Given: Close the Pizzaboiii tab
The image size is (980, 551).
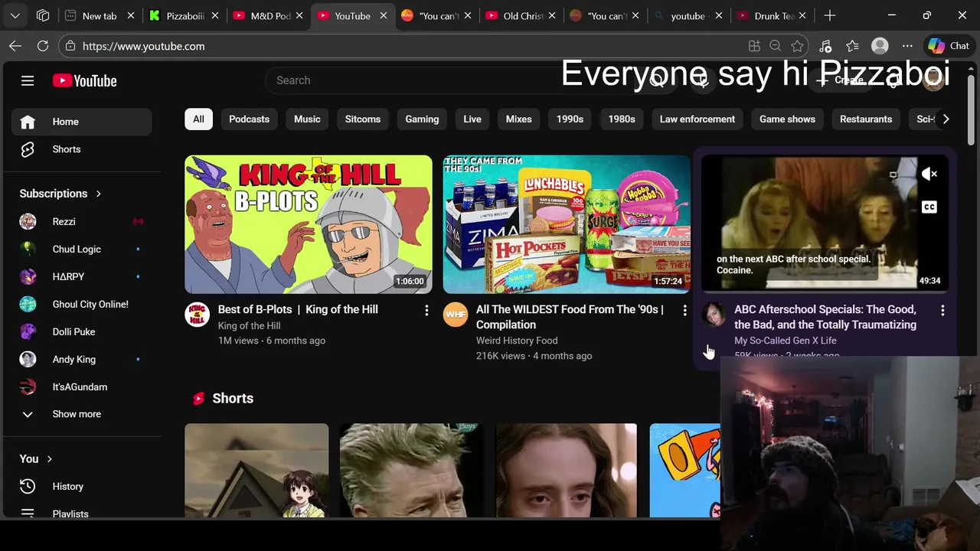Looking at the screenshot, I should 214,15.
